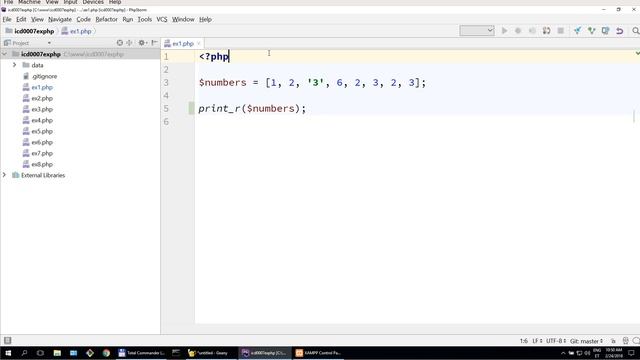The image size is (640, 360).
Task: Switch to the Geany taskbar window
Action: 208,353
